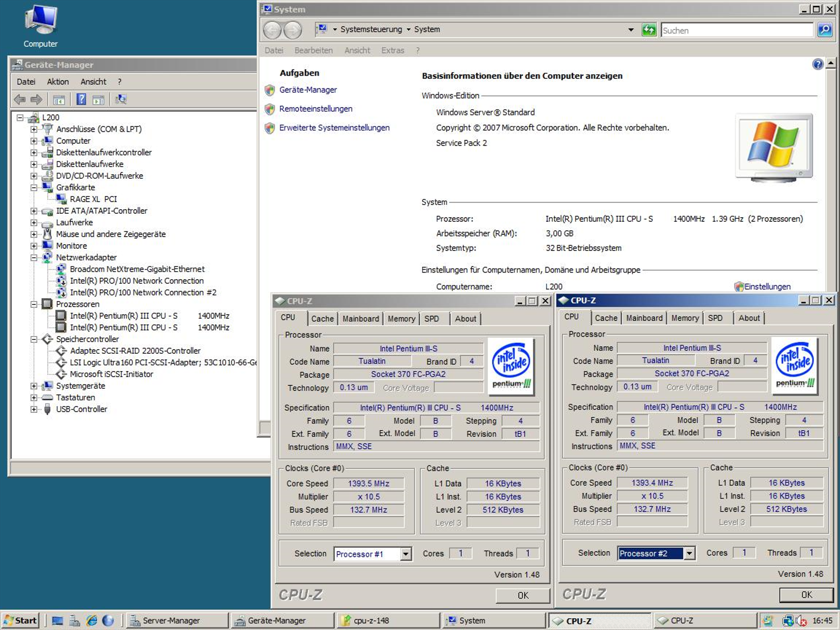Go back using the System window's round back button

point(273,30)
